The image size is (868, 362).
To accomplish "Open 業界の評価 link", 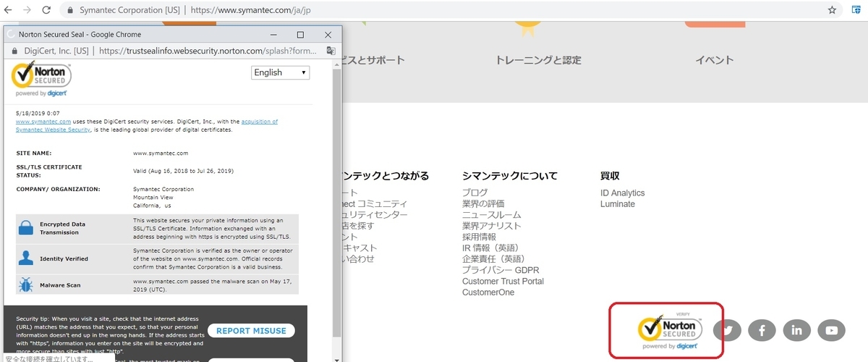I will [x=483, y=204].
